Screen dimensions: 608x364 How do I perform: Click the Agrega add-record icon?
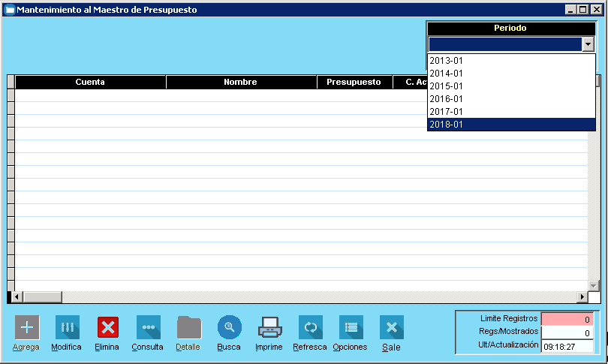(x=27, y=327)
